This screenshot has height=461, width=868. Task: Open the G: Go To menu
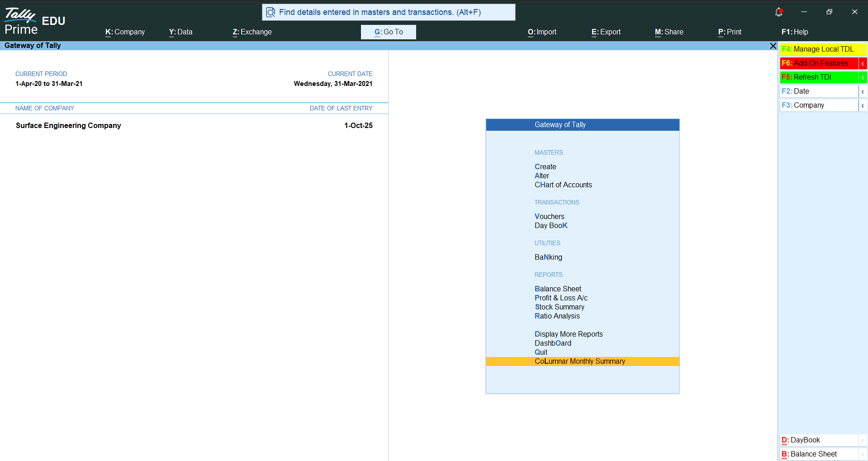click(389, 32)
